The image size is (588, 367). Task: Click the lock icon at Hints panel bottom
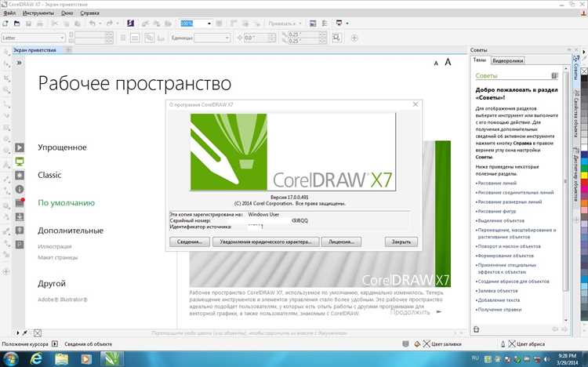pyautogui.click(x=476, y=329)
